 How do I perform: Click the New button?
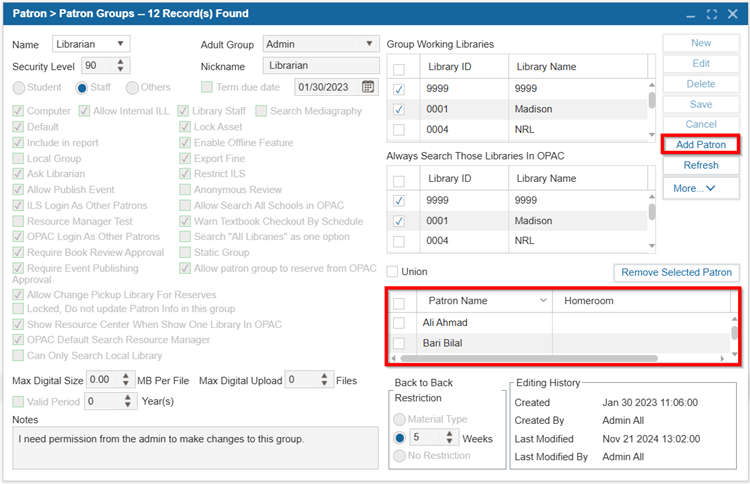(x=701, y=43)
